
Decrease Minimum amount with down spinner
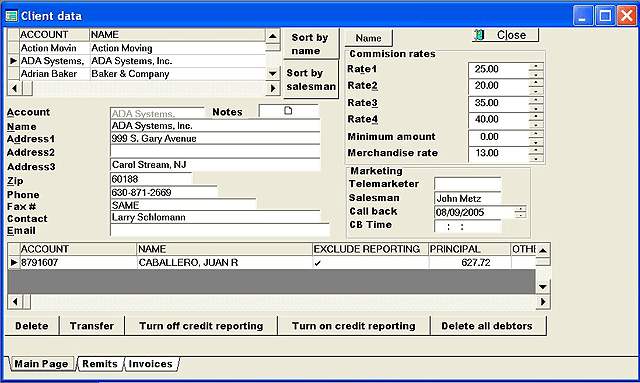coord(536,142)
